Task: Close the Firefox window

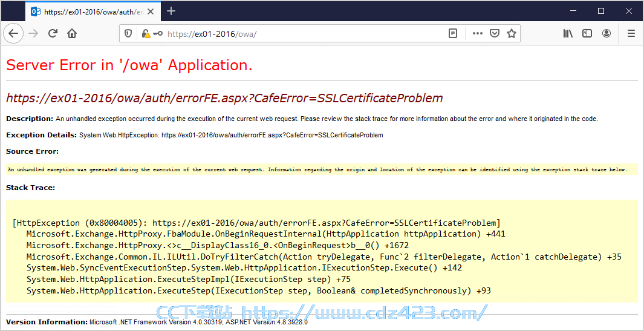Action: (x=629, y=11)
